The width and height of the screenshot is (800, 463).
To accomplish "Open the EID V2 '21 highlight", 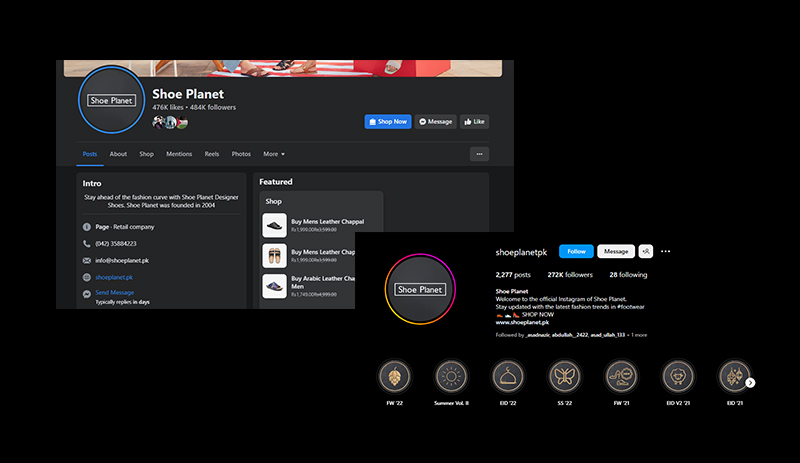I will click(678, 376).
